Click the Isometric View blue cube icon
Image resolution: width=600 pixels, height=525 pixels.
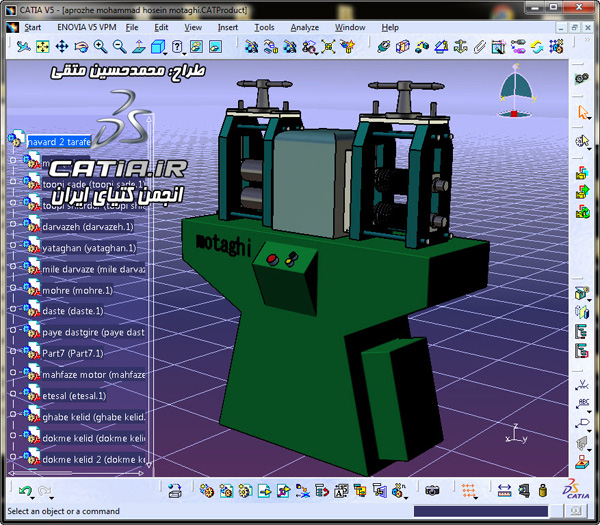point(157,47)
